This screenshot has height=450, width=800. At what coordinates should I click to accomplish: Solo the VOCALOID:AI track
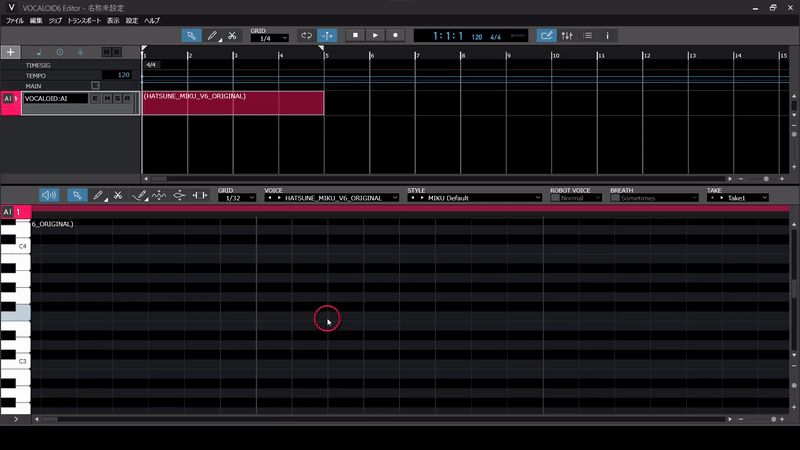pos(117,98)
